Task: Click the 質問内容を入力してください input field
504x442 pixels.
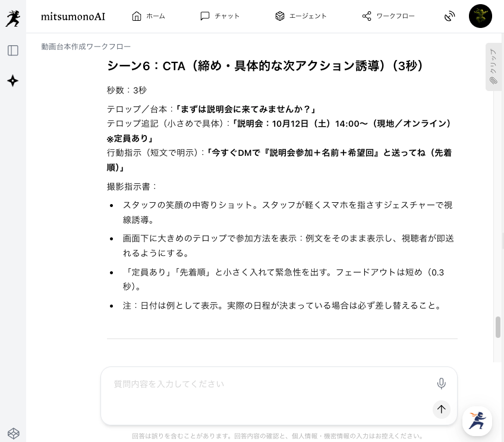Action: (x=267, y=384)
